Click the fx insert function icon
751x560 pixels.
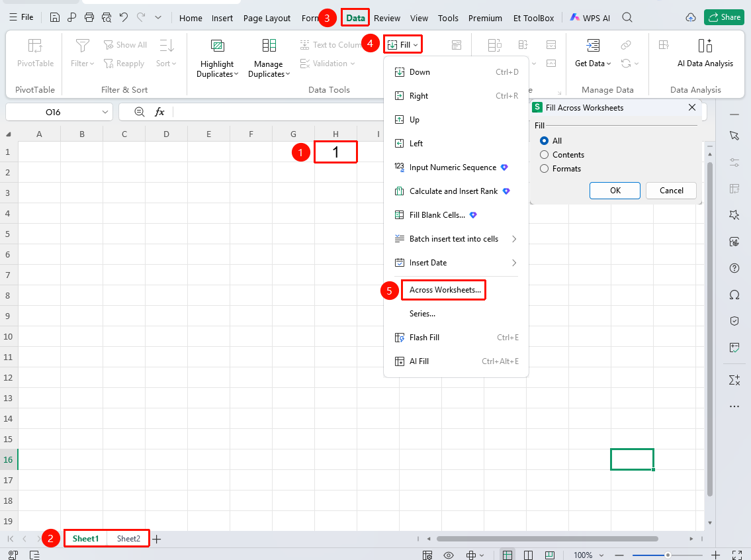click(159, 112)
